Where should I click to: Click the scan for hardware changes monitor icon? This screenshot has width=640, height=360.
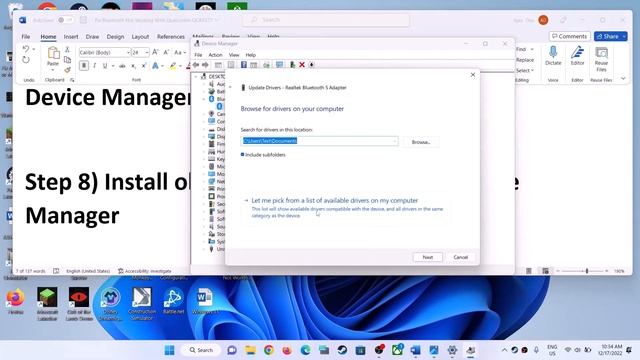(x=280, y=65)
